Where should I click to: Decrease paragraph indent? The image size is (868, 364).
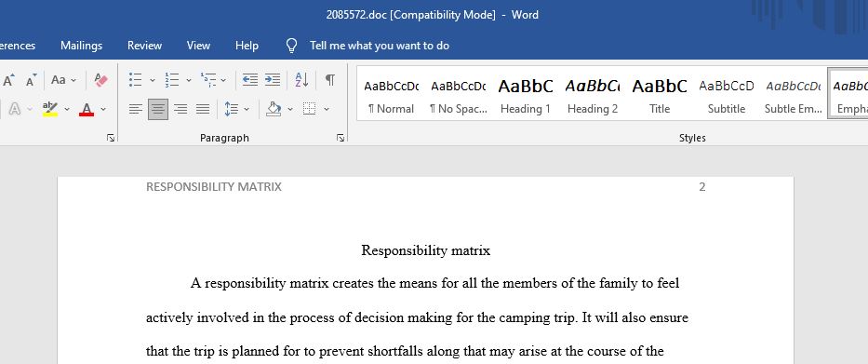[250, 80]
